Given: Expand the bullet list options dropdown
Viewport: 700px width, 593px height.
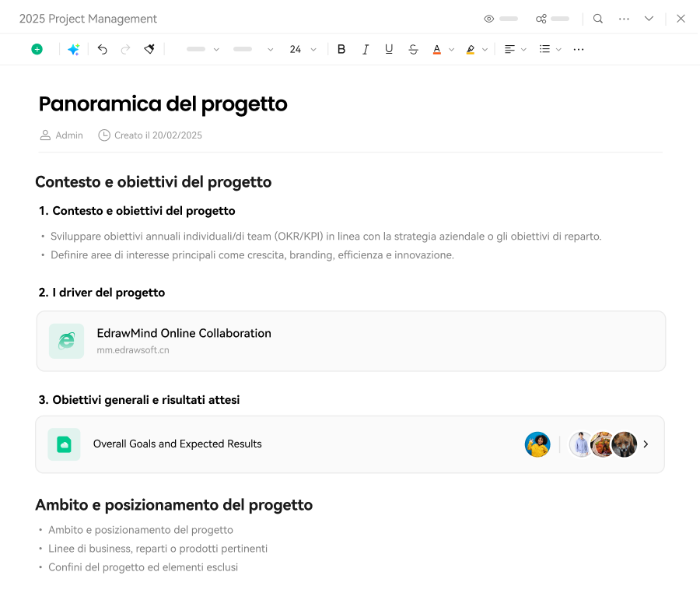Looking at the screenshot, I should (x=558, y=49).
